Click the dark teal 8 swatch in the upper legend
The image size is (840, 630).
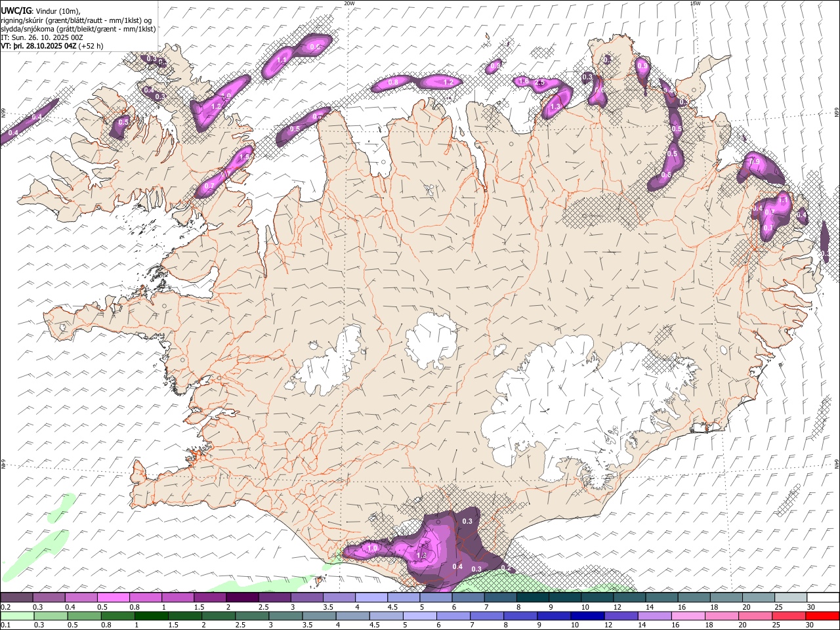[x=532, y=597]
